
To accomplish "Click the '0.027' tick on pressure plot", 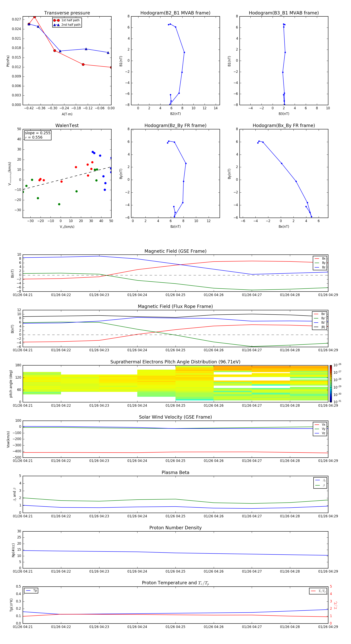I will pos(17,20).
